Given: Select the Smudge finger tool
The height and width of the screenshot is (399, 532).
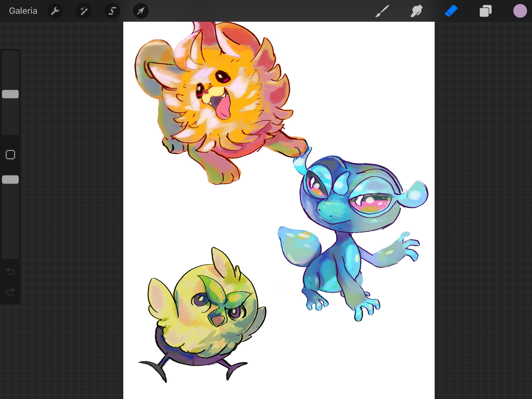Looking at the screenshot, I should click(x=417, y=11).
